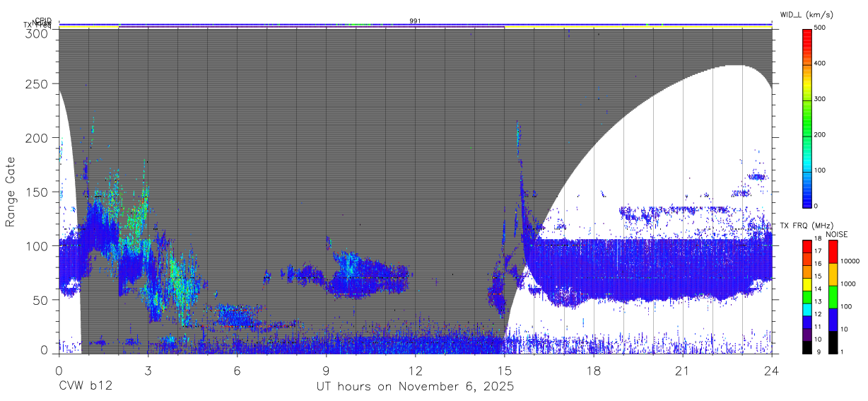
Task: Click the 'CVW b12' radar label
Action: pos(84,387)
